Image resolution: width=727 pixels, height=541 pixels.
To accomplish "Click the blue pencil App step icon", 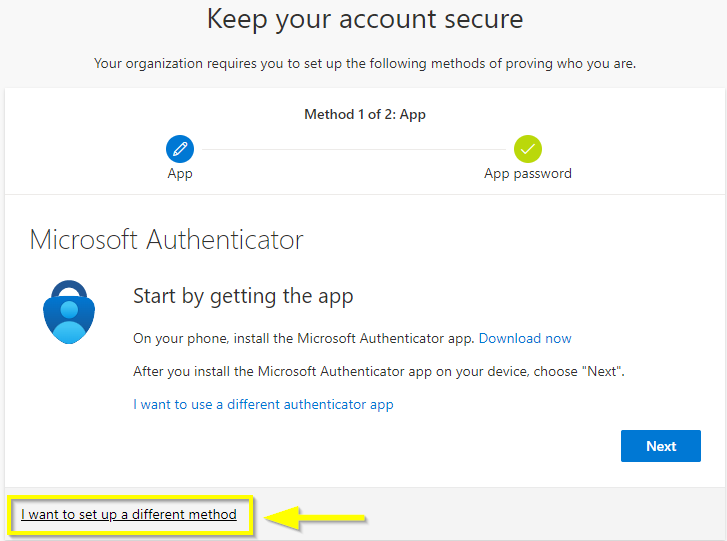I will click(x=180, y=149).
